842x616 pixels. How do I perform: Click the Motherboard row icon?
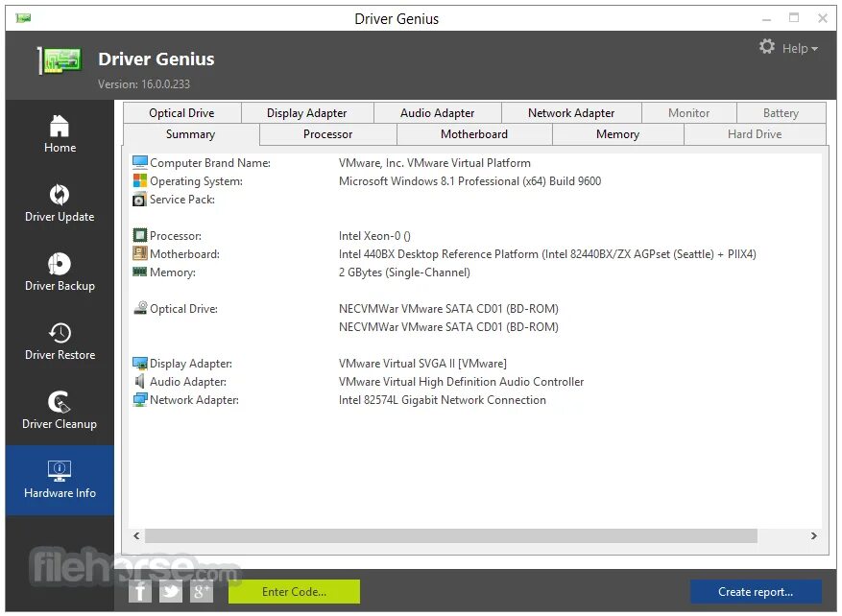(139, 253)
